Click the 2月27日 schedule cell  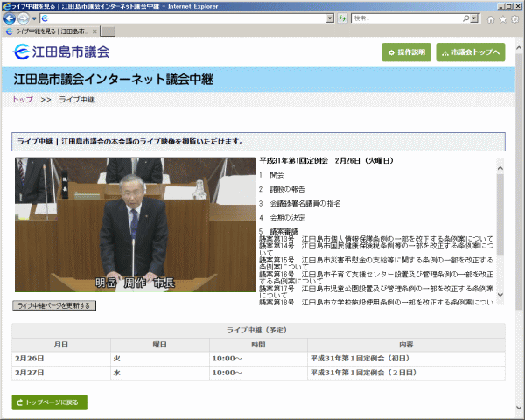61,373
